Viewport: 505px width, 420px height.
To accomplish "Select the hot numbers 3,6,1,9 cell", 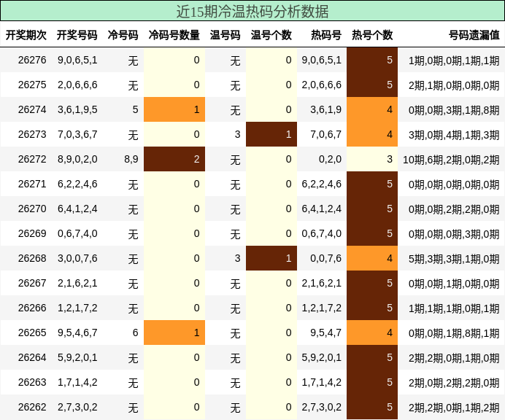I will click(x=326, y=109).
